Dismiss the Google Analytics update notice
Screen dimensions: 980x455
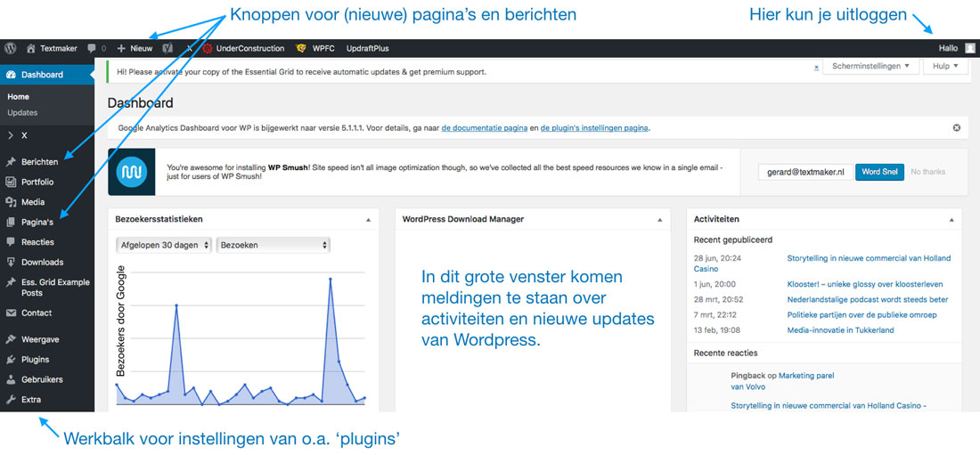pos(956,128)
